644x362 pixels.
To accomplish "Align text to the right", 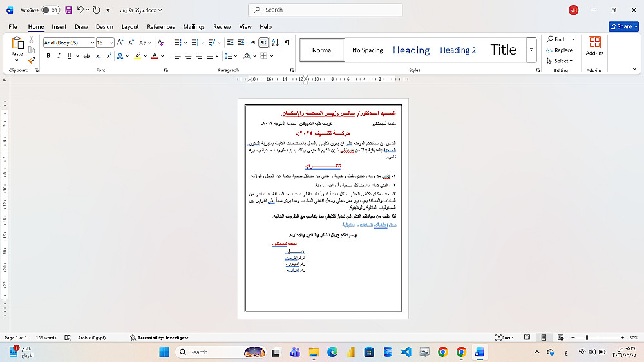I will [x=199, y=56].
